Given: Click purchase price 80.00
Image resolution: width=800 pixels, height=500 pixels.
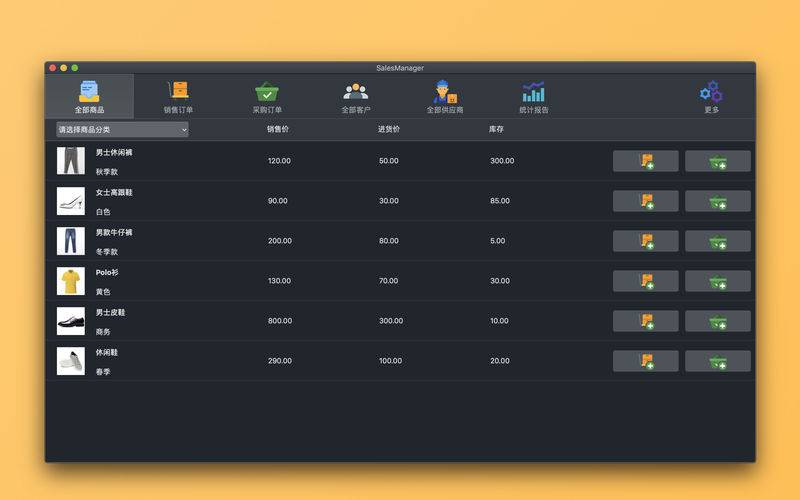Looking at the screenshot, I should point(389,241).
